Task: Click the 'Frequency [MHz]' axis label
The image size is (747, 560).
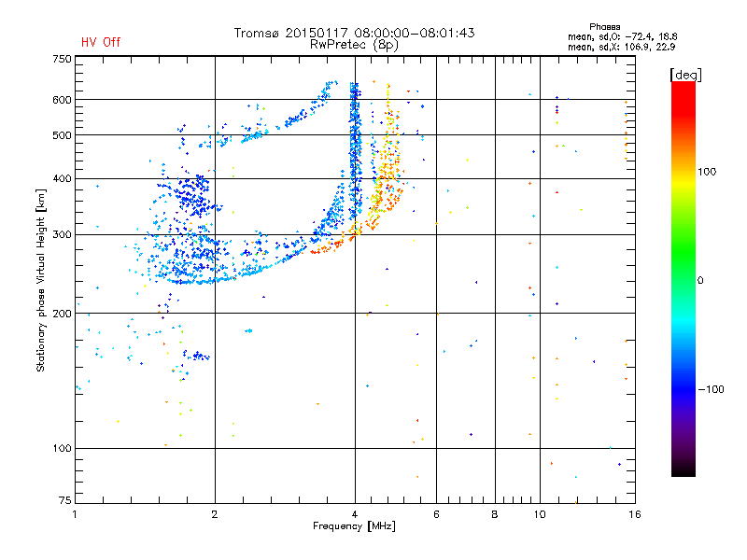Action: tap(354, 526)
